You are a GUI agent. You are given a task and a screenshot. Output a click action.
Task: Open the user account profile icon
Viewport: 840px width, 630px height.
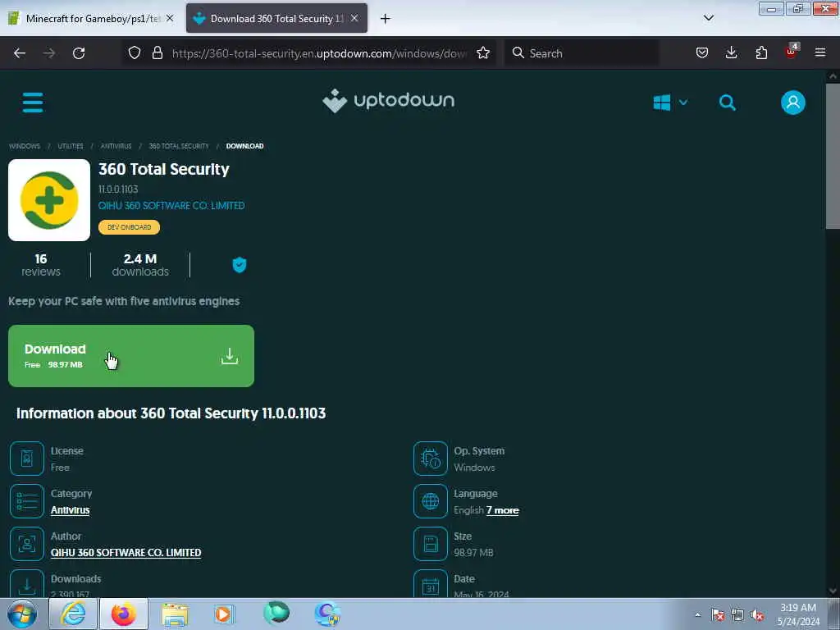coord(793,103)
